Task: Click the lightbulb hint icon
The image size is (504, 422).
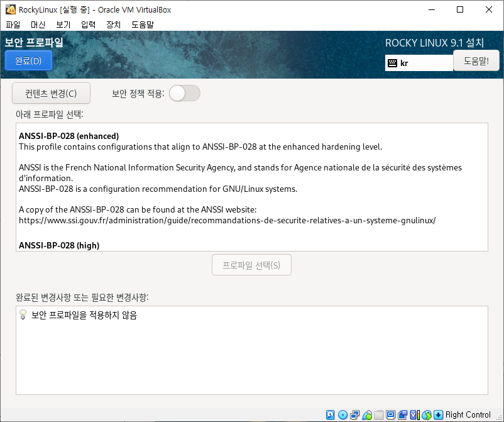Action: (23, 314)
